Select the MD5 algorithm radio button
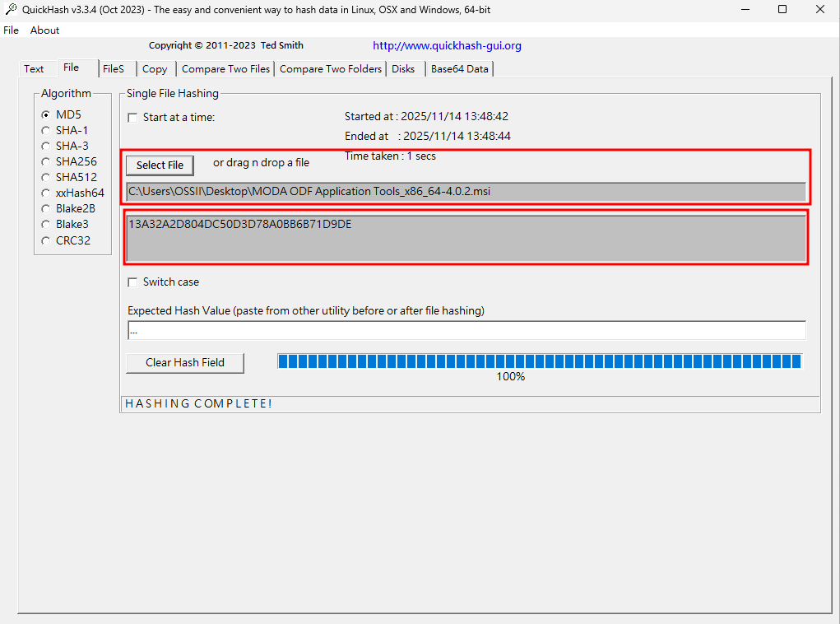The height and width of the screenshot is (624, 840). pos(46,114)
